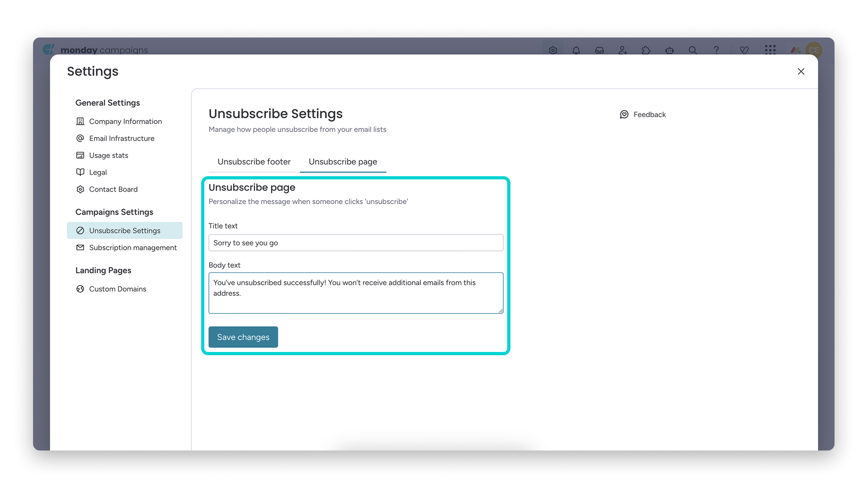
Task: Click into the Title text field
Action: click(x=356, y=243)
